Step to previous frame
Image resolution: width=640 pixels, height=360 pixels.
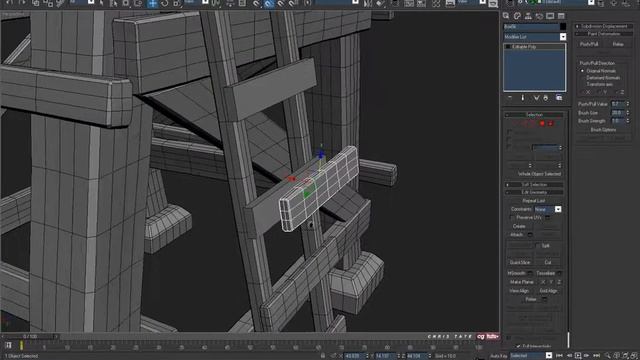coord(569,356)
